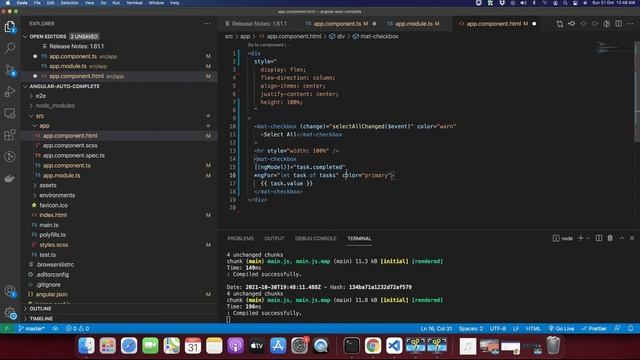Open index.html in file tree
640x360 pixels.
coord(53,215)
